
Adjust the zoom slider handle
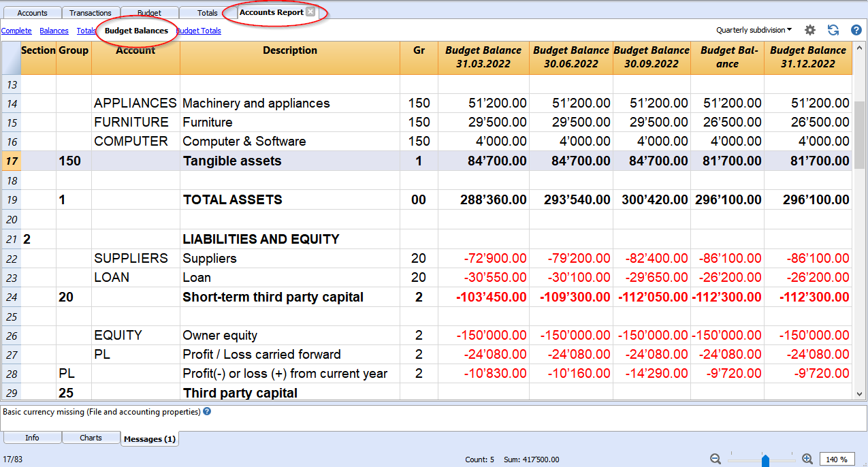tap(765, 460)
